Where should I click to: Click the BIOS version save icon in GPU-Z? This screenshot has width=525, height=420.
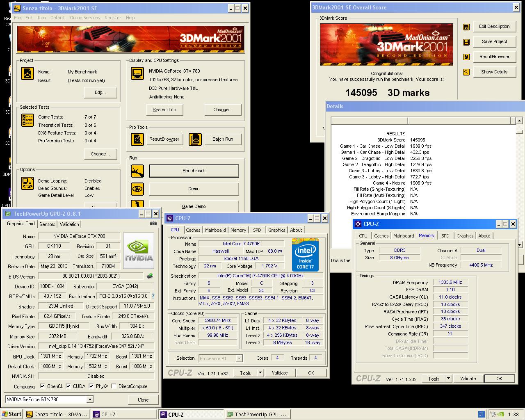[x=150, y=276]
